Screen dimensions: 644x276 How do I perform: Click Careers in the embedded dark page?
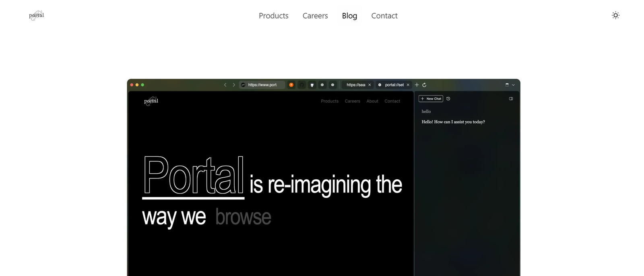(352, 101)
